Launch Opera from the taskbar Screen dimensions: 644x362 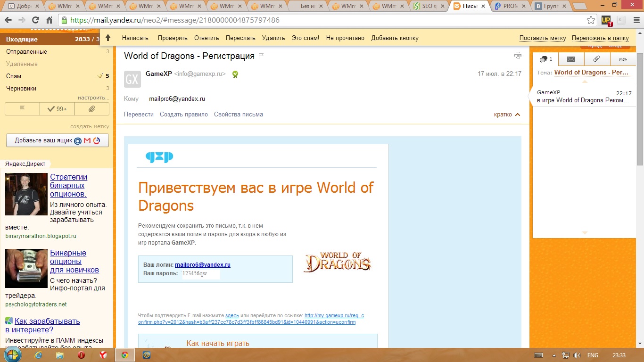82,355
